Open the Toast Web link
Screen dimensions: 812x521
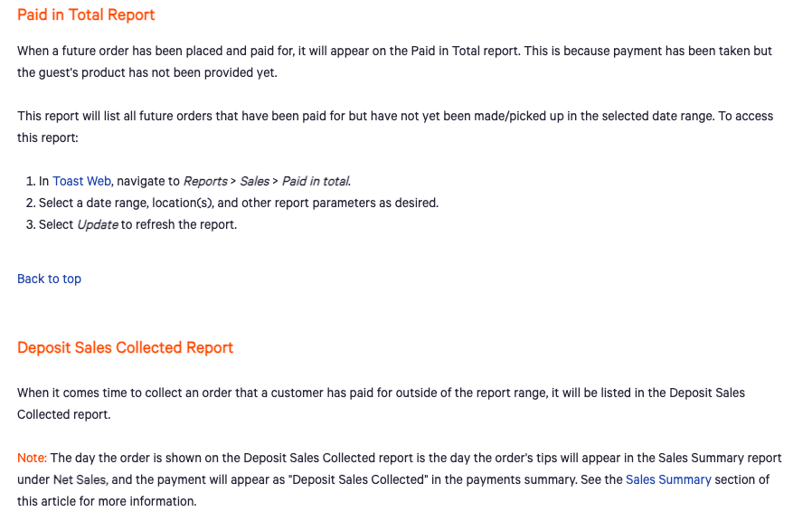81,181
